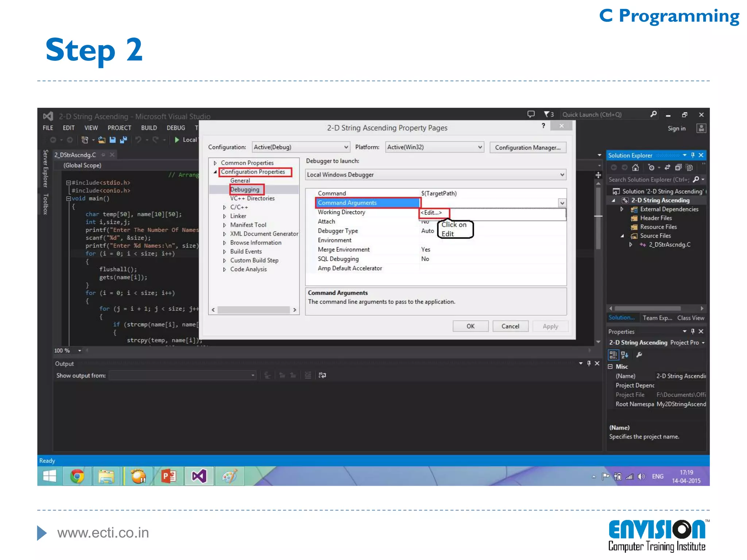Click the account picture icon beside Sign in
Image resolution: width=747 pixels, height=560 pixels.
point(701,128)
